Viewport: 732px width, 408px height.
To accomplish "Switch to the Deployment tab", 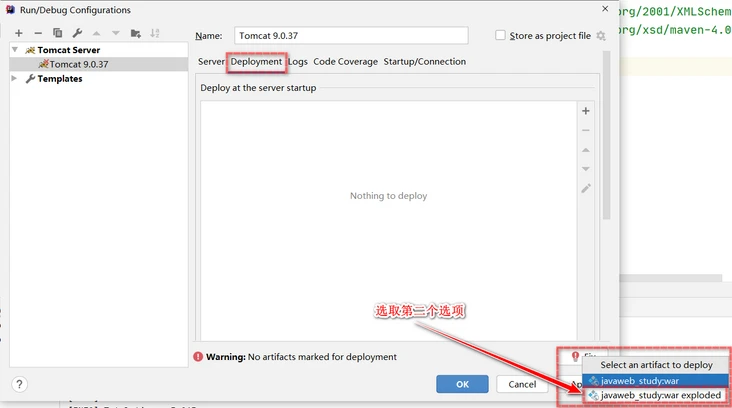I will tap(256, 62).
